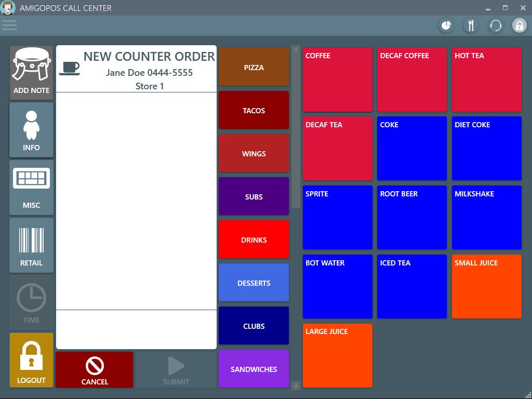Image resolution: width=532 pixels, height=399 pixels.
Task: Open the hamburger menu
Action: [9, 25]
